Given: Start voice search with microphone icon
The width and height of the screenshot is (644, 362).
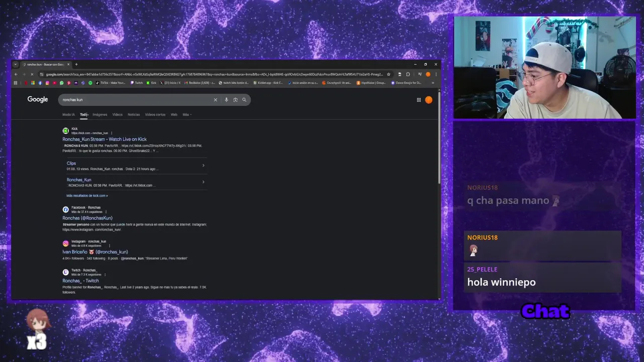Looking at the screenshot, I should [226, 100].
